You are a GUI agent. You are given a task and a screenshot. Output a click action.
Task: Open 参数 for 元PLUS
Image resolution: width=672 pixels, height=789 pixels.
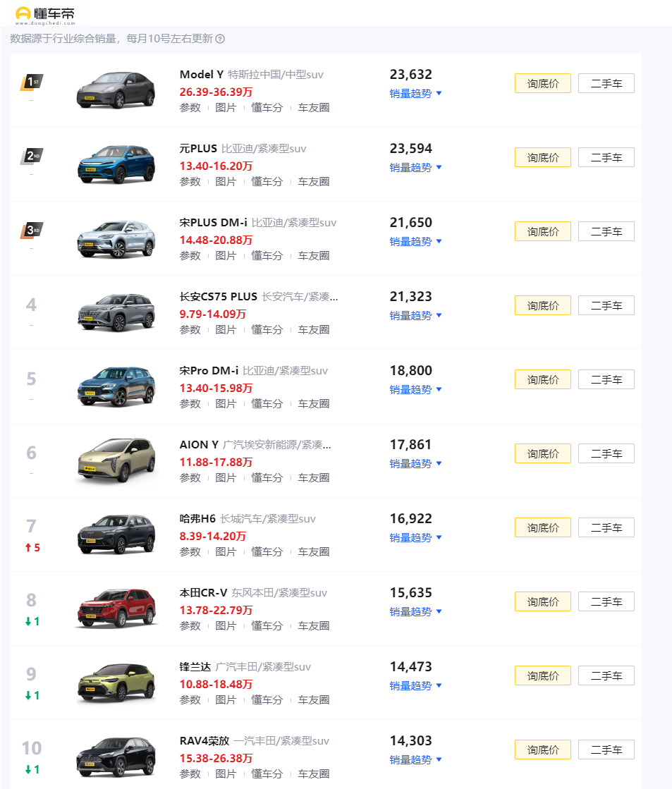click(x=190, y=181)
